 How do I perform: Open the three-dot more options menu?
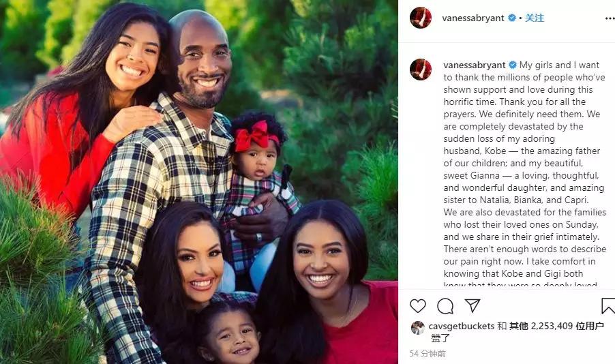pyautogui.click(x=610, y=18)
